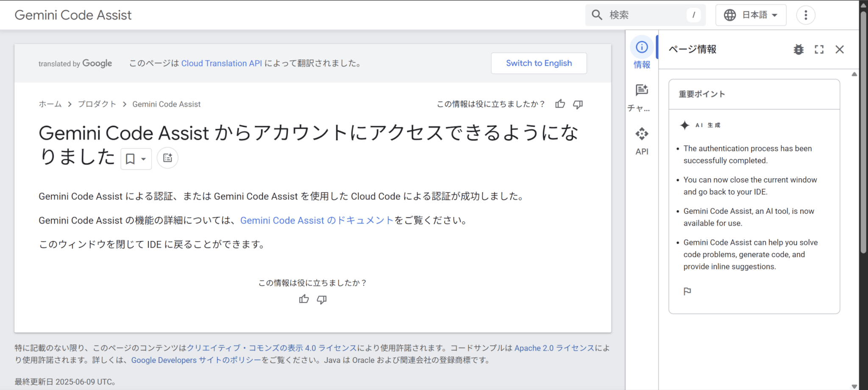Click the AI summary icon beside title
Screen dimensions: 868x390
point(167,158)
